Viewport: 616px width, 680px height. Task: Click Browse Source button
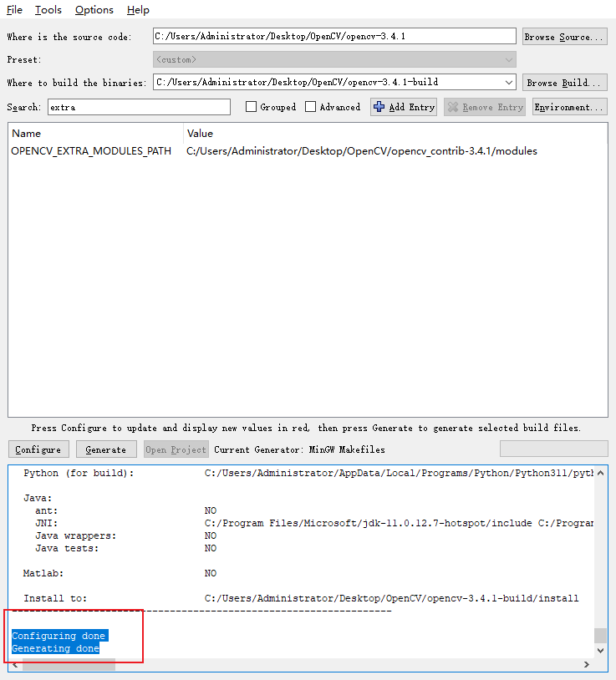564,37
